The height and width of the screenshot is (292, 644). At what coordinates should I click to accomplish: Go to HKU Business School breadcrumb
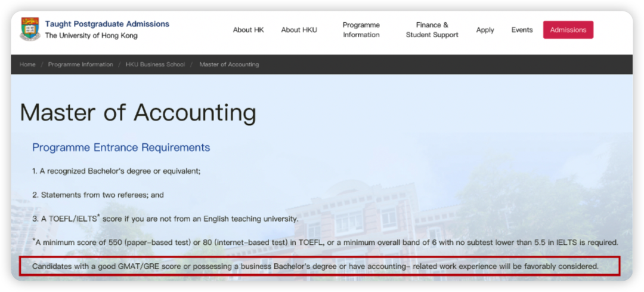[x=155, y=64]
